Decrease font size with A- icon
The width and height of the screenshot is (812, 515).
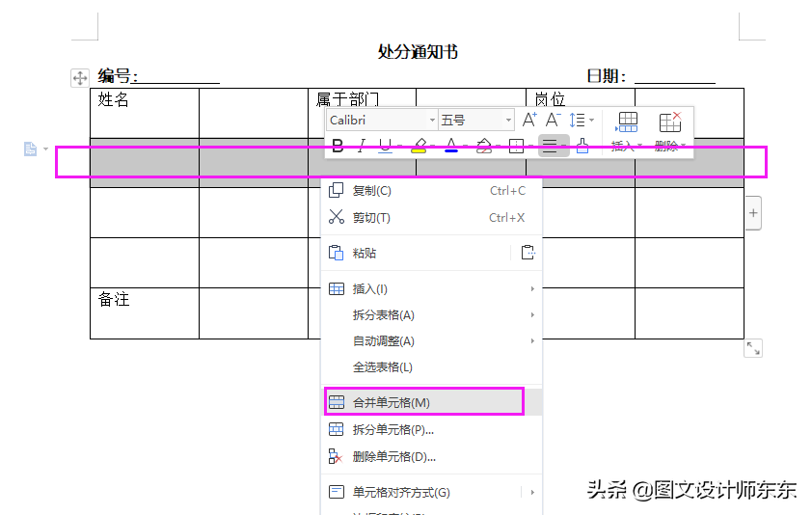[553, 121]
